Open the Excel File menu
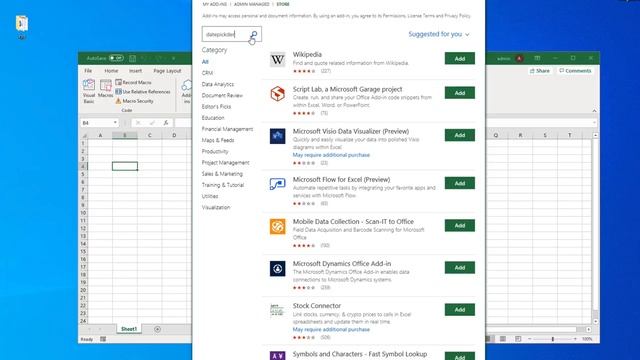The height and width of the screenshot is (360, 640). click(x=88, y=71)
